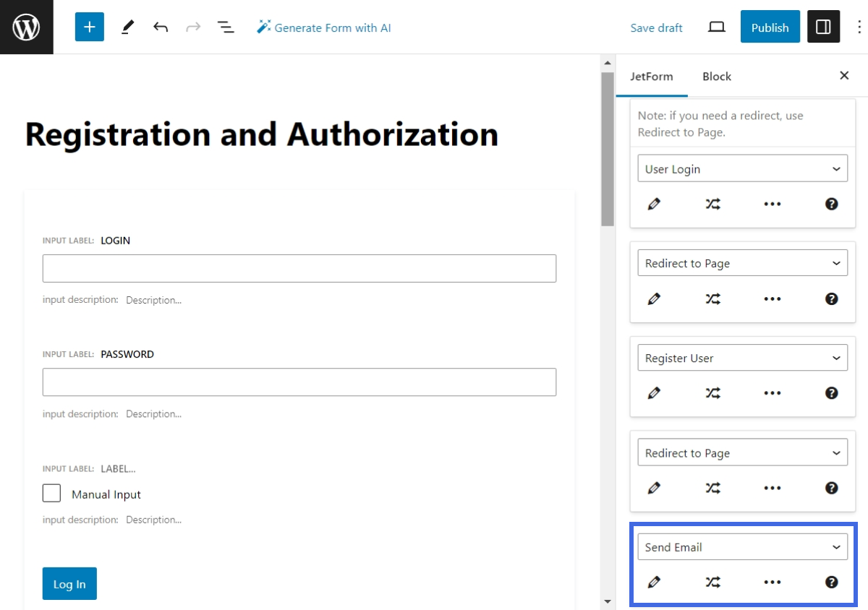Click the Undo arrow icon
This screenshot has height=610, width=868.
(160, 27)
